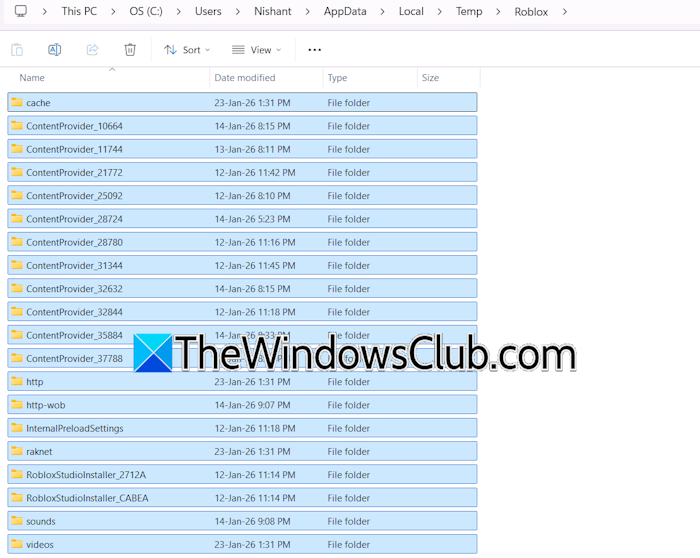Screen dimensions: 700x558
Task: Click the ContentProvider_31344 folder icon
Action: click(x=17, y=265)
